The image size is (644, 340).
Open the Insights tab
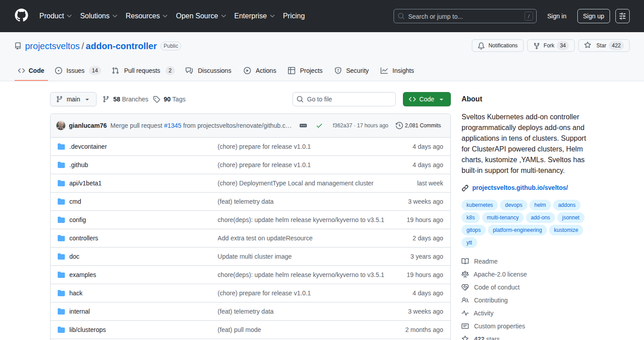(x=397, y=71)
